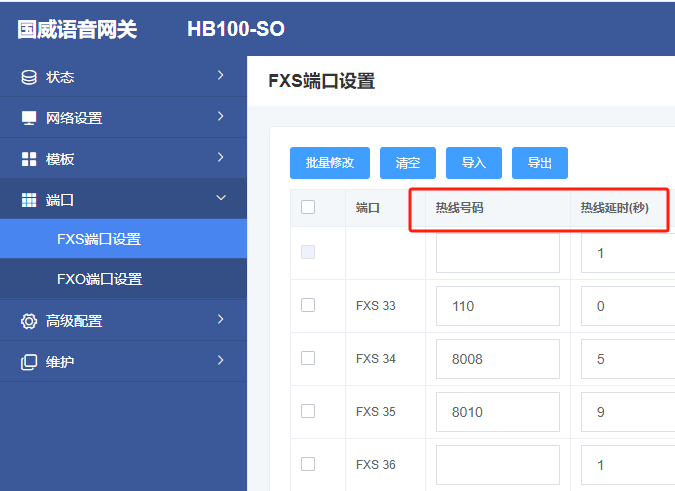Click the FXS 34 hotline delay field showing 5

point(628,359)
